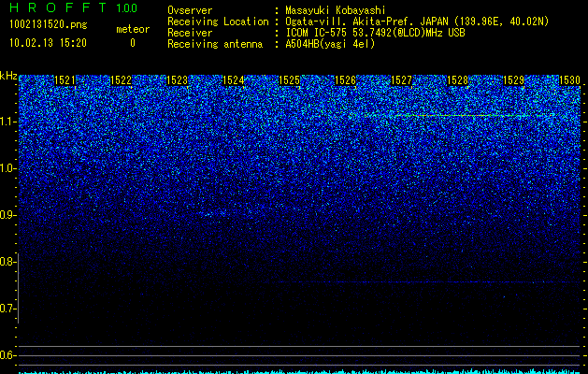
Task: Click the 1522 time marker
Action: (x=122, y=80)
